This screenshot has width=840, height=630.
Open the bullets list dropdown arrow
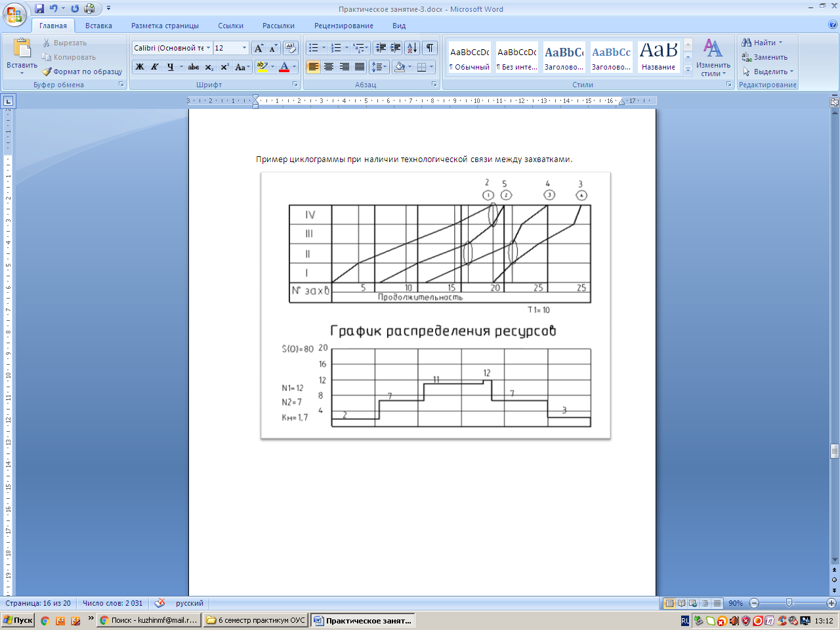[324, 48]
